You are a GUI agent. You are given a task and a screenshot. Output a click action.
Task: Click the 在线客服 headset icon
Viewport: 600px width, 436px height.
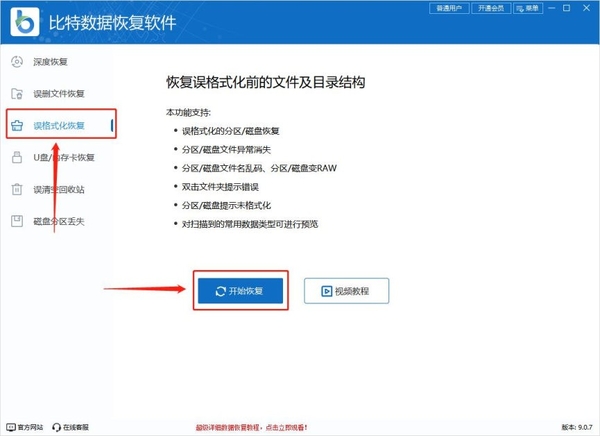coord(56,427)
